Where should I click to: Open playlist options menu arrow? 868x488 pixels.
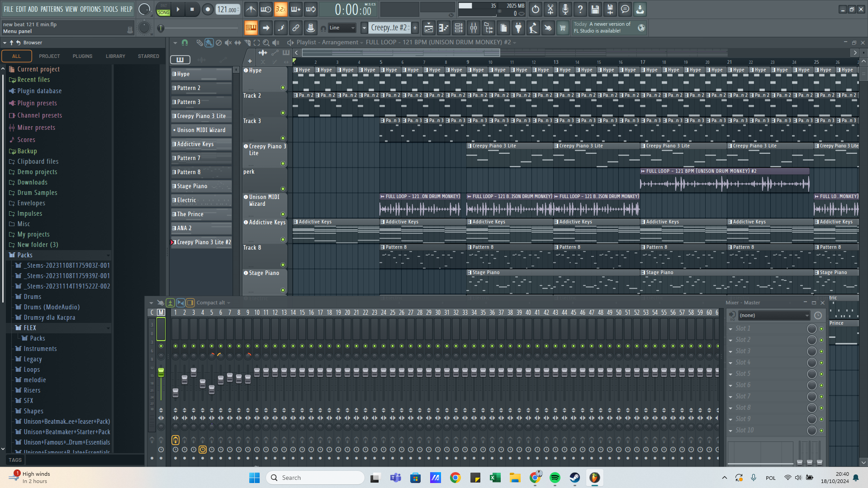coord(175,43)
